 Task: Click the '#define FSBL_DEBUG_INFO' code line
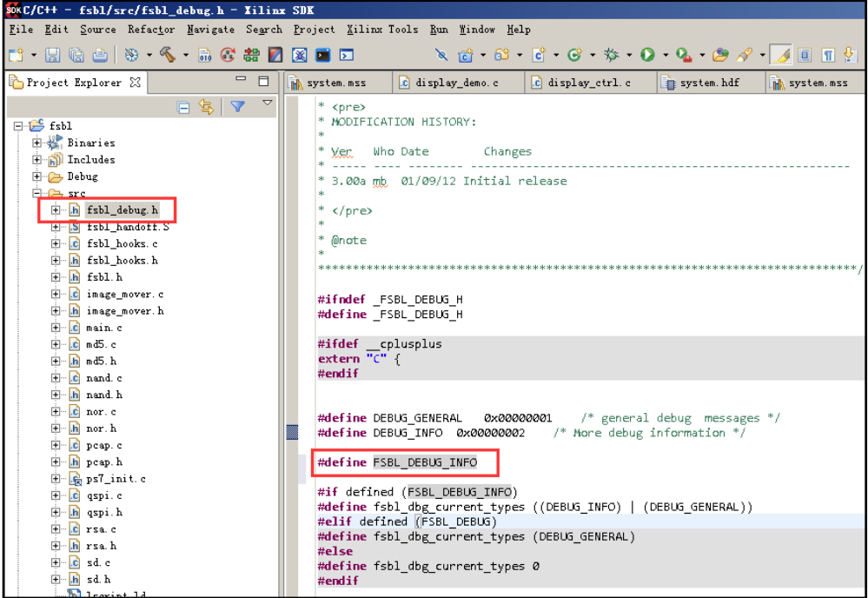point(397,462)
